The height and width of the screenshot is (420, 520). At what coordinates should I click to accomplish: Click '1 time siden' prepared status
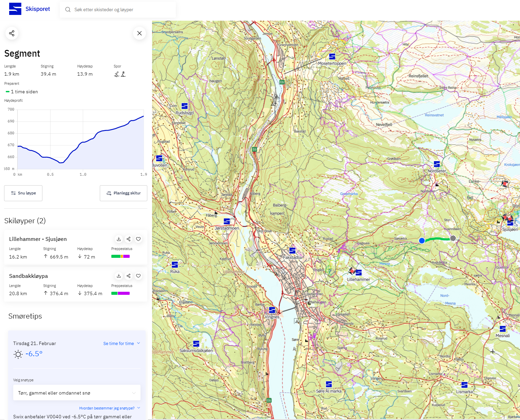24,92
